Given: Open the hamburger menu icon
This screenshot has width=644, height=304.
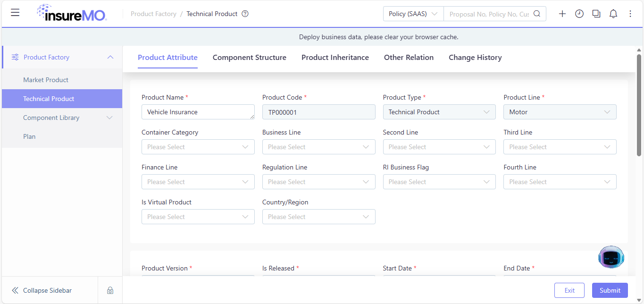Looking at the screenshot, I should [15, 13].
